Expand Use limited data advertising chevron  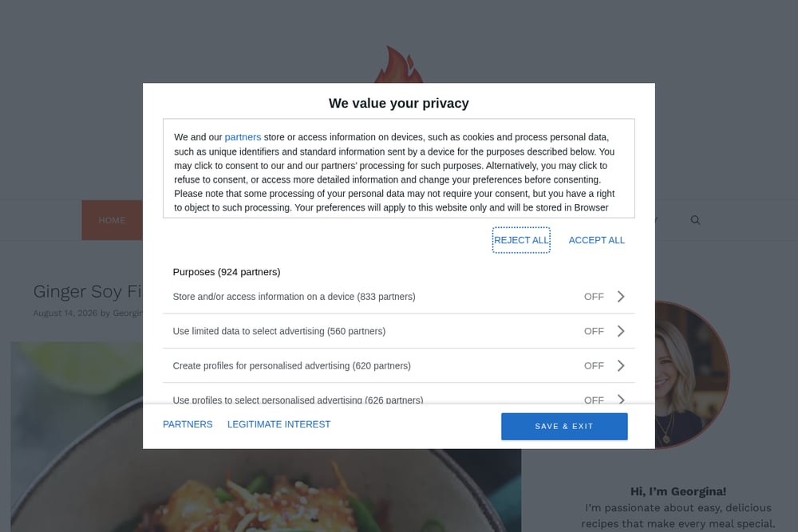(621, 331)
